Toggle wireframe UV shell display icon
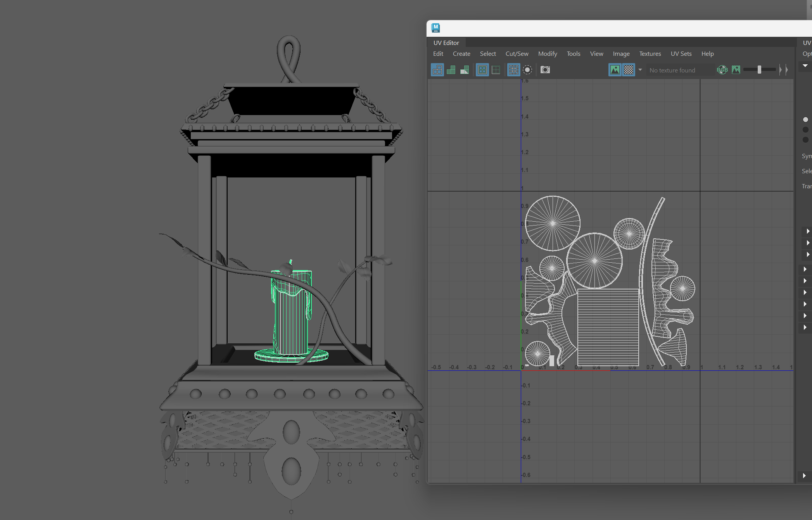Screen dimensions: 812x520 pos(437,70)
